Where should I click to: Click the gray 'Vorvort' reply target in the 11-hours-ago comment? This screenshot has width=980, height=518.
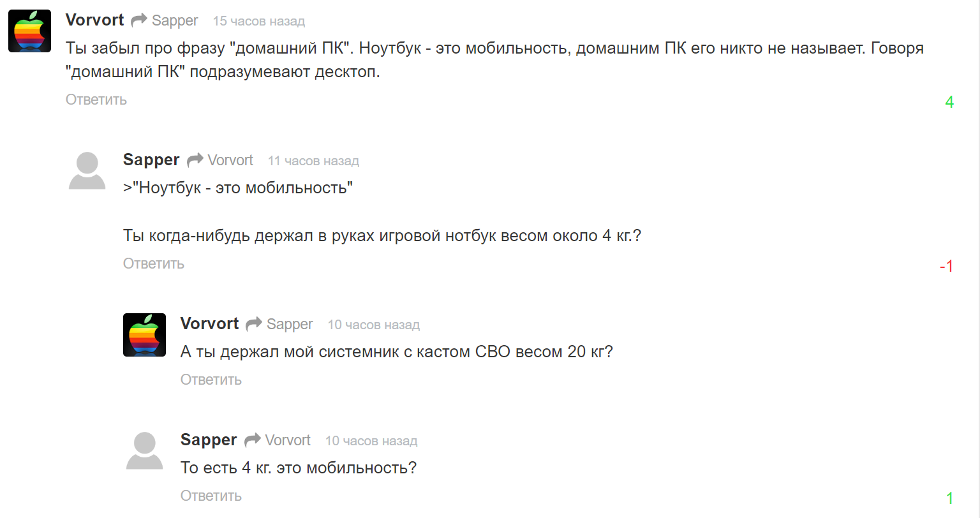click(x=230, y=160)
